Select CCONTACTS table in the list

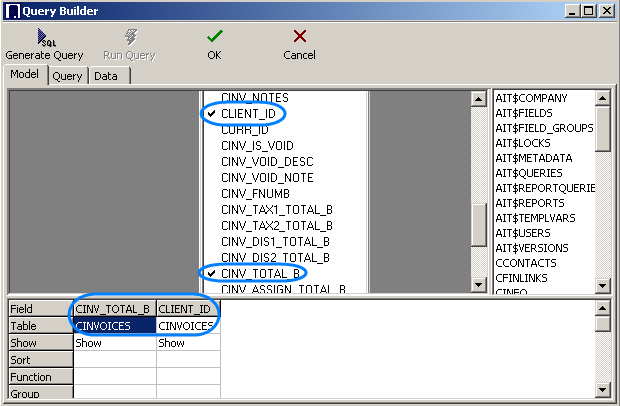(524, 263)
